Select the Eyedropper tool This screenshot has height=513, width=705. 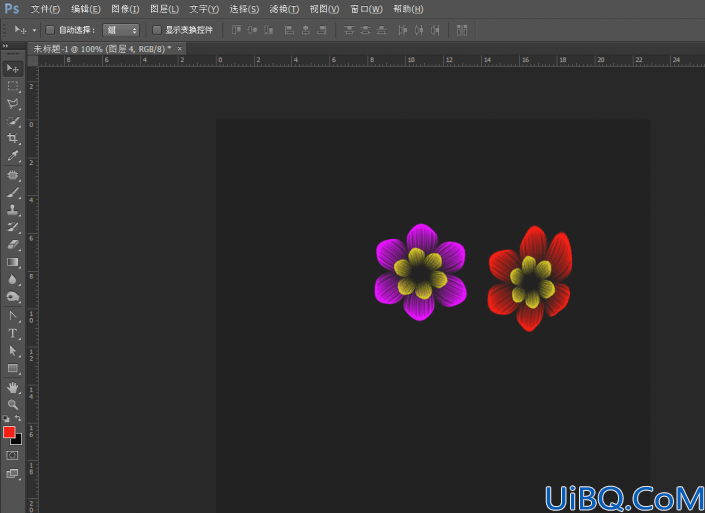[13, 156]
